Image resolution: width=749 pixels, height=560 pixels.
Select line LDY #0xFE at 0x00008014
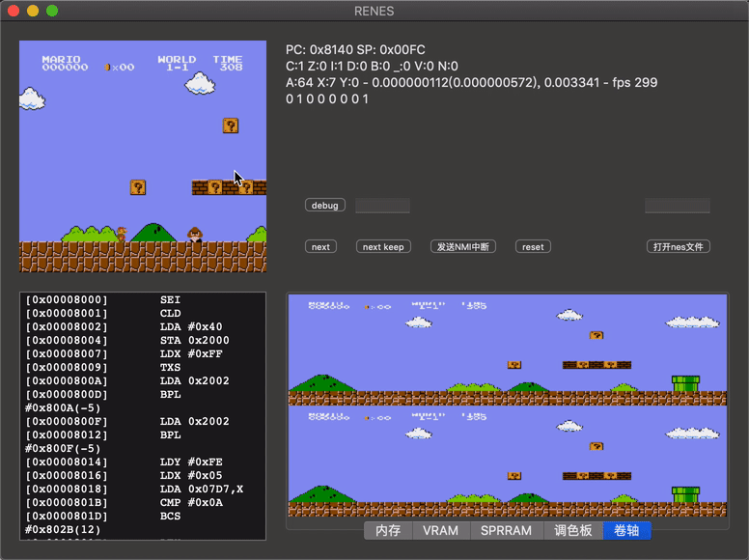124,462
